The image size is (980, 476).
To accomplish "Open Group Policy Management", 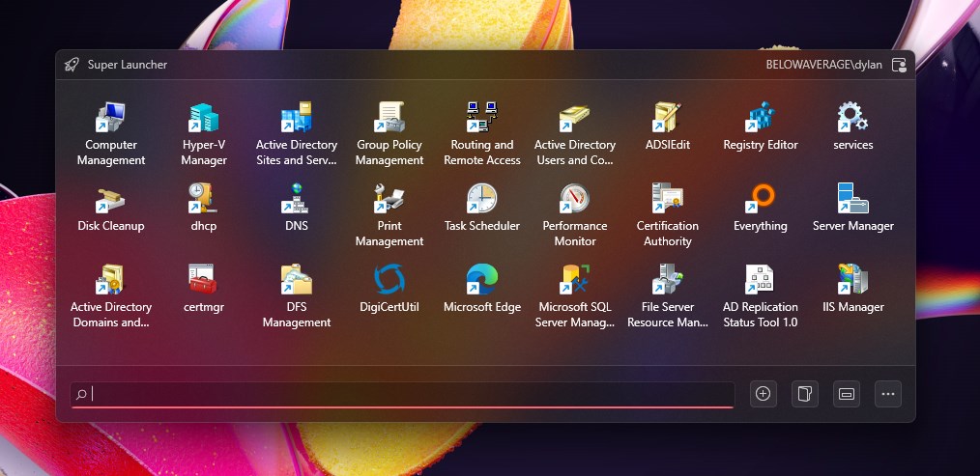I will (x=389, y=133).
